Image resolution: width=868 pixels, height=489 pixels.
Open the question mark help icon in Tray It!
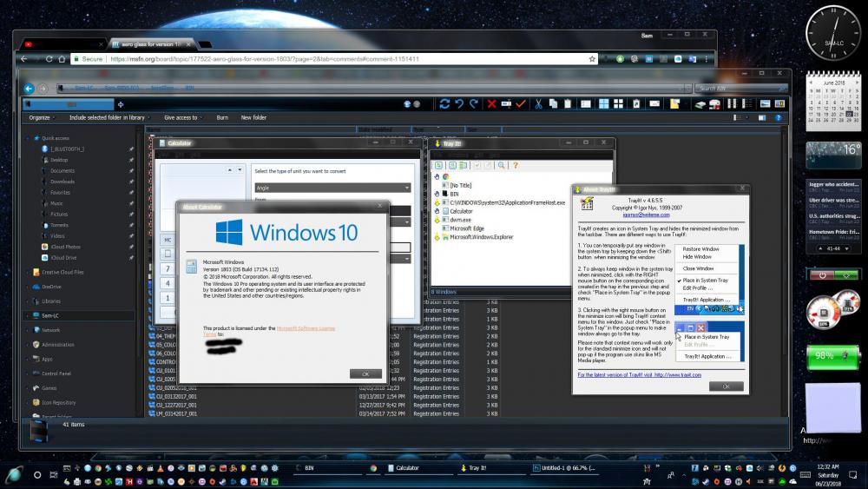coord(515,165)
